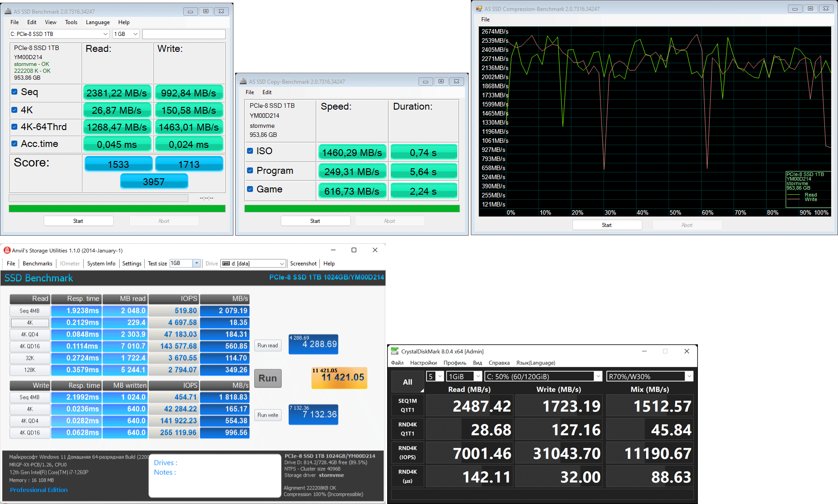This screenshot has height=504, width=838.
Task: Click the Compression-Benchmark window title icon
Action: (x=479, y=9)
